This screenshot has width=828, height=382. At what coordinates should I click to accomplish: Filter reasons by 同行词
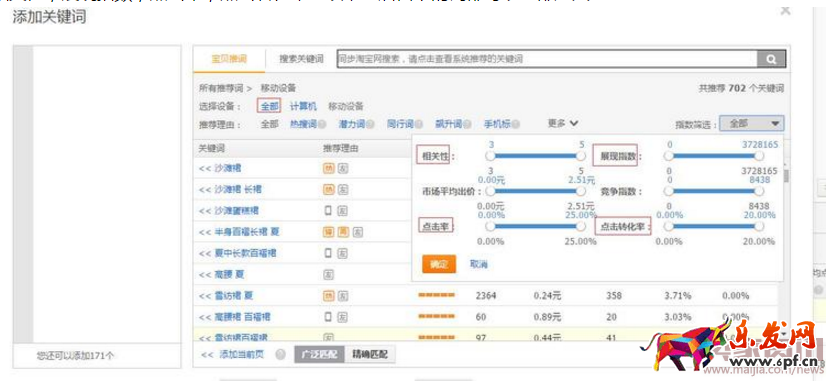(x=400, y=124)
